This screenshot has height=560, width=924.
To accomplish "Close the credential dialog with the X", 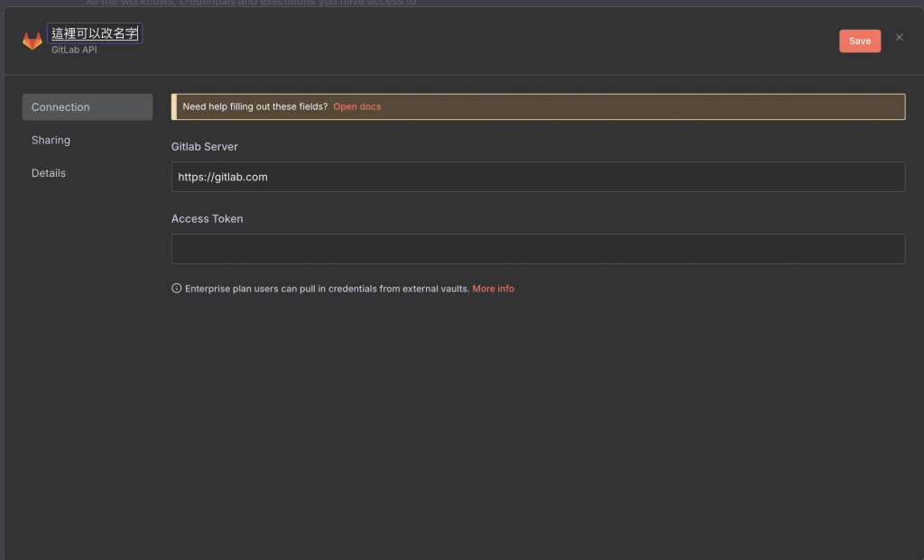I will (x=900, y=37).
